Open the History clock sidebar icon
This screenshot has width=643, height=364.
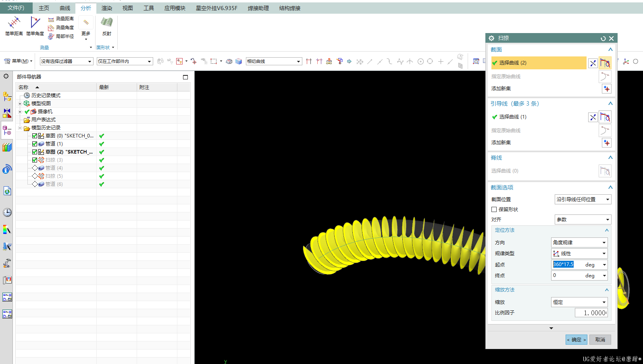[x=7, y=212]
